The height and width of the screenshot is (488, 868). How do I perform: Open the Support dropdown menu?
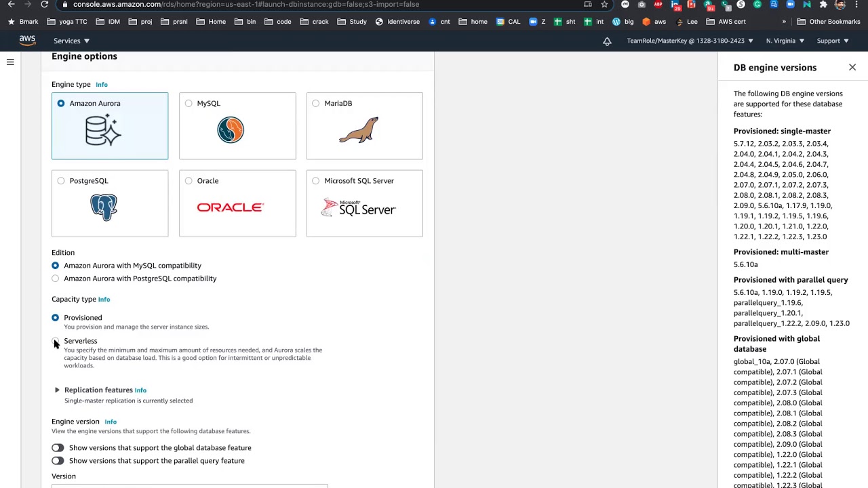coord(833,41)
